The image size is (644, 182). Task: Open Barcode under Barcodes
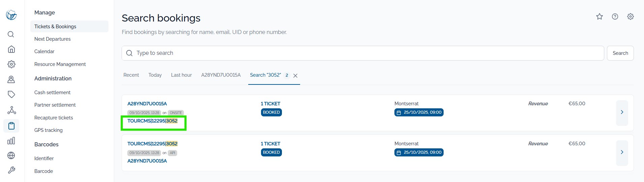point(44,171)
